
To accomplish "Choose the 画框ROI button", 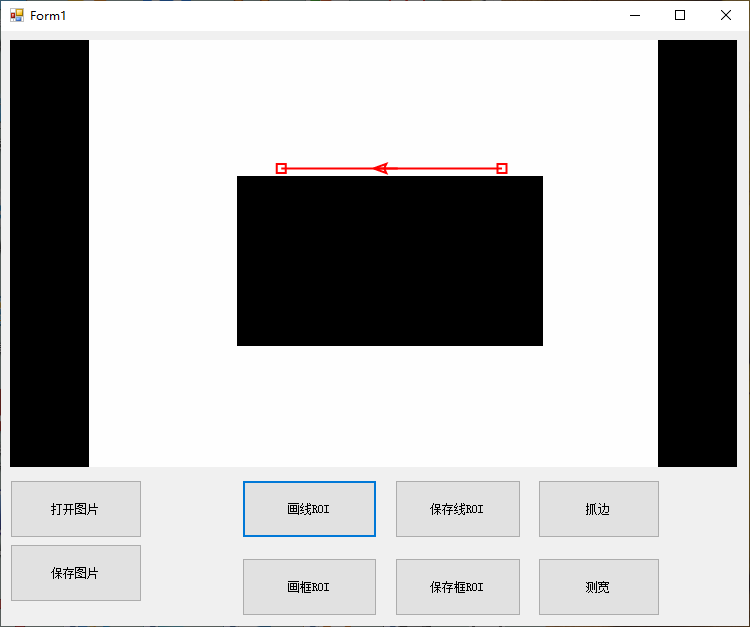I will pyautogui.click(x=309, y=587).
